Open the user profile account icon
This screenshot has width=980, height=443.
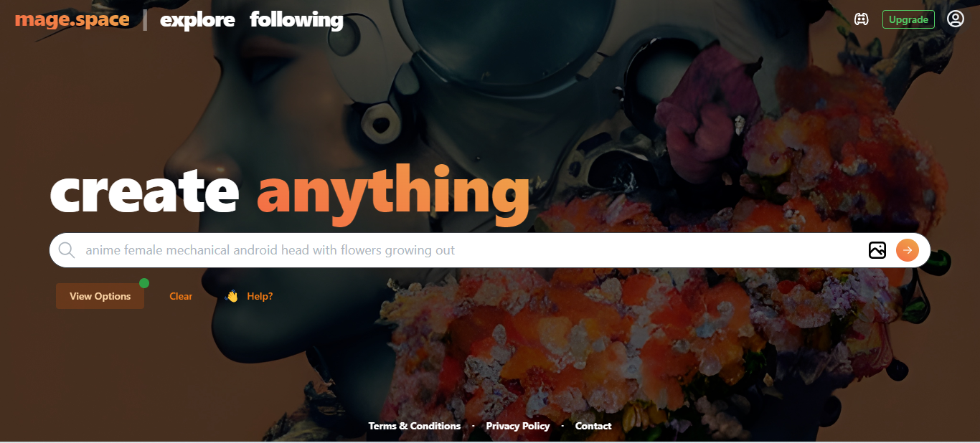[955, 19]
